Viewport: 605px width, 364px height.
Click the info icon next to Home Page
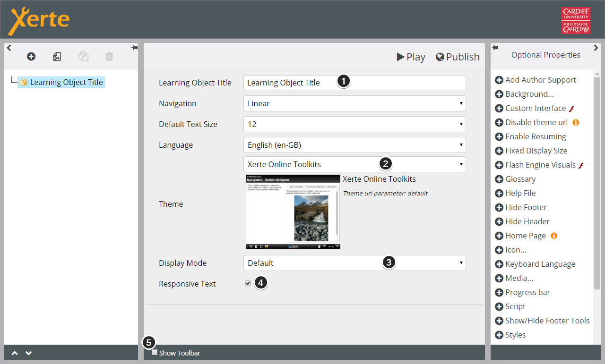(554, 236)
